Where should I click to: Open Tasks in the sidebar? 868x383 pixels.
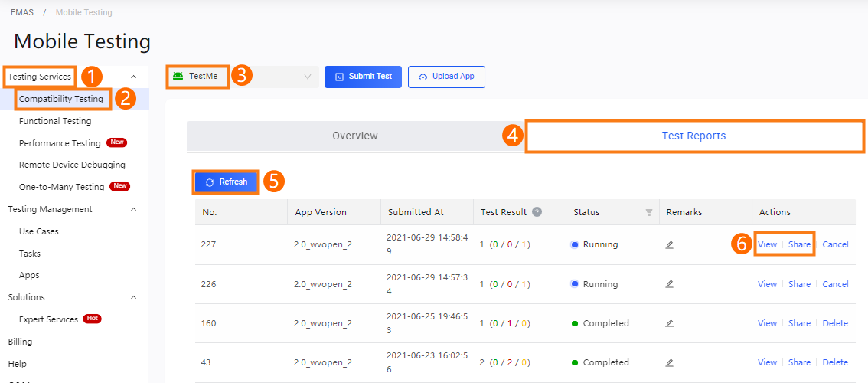[x=29, y=254]
